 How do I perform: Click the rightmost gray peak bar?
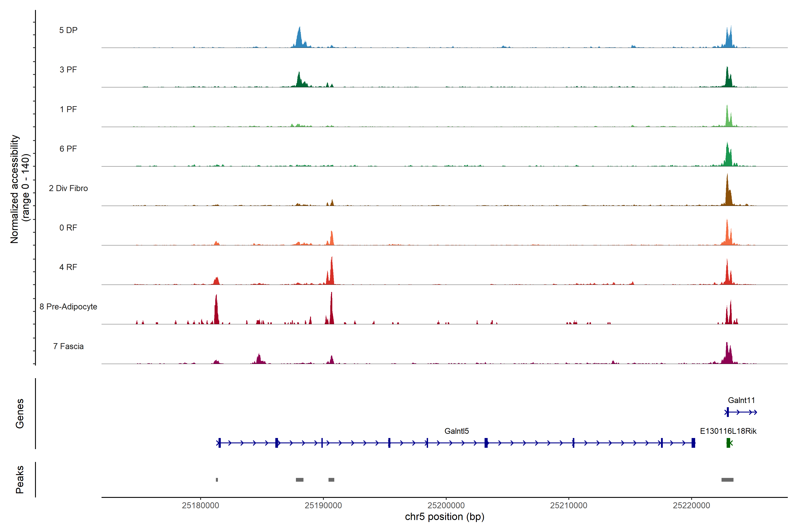point(727,479)
